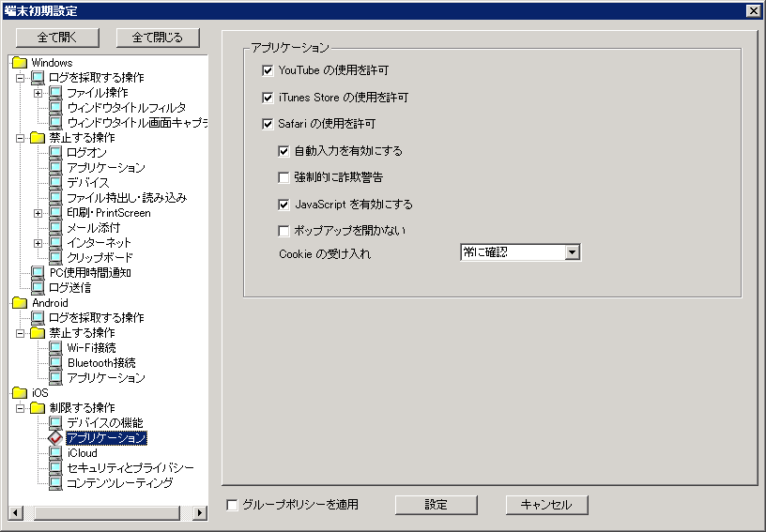This screenshot has height=532, width=766.
Task: Expand the インターネット node
Action: pos(38,243)
